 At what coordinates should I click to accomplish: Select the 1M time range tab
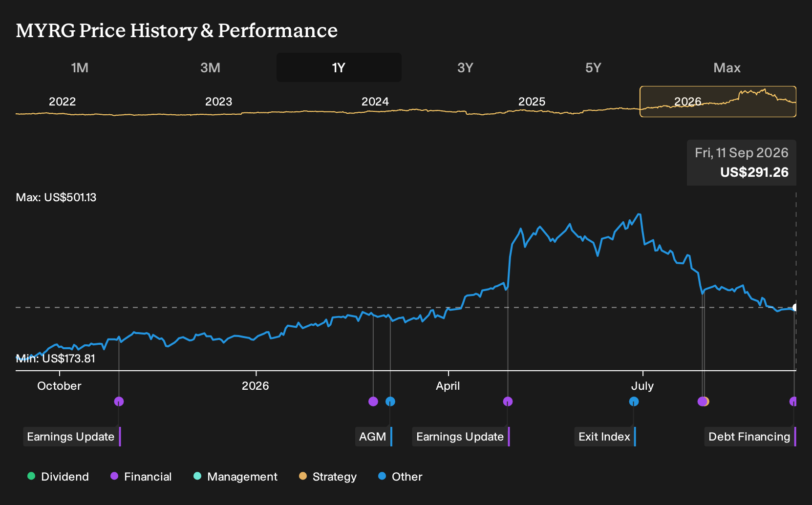click(80, 67)
